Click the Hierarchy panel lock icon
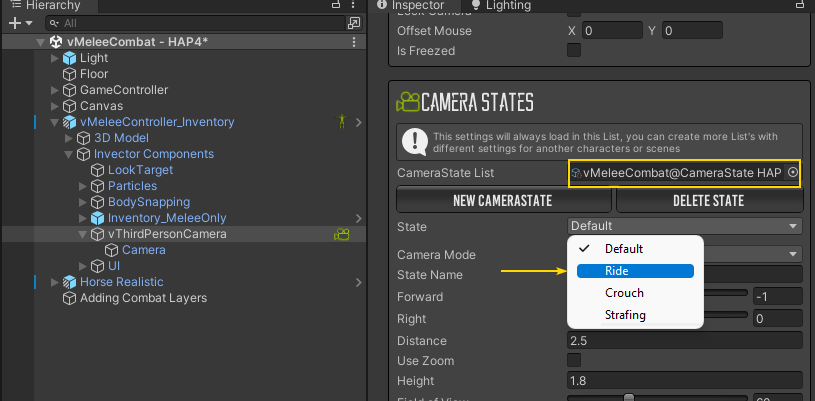 336,5
